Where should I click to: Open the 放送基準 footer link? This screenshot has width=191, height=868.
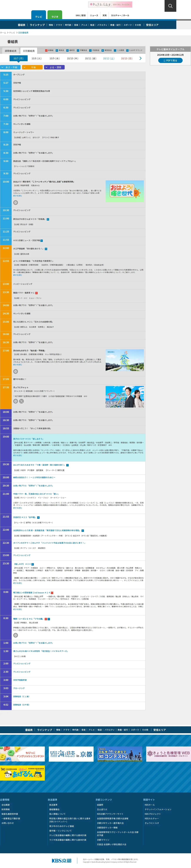click(53, 805)
